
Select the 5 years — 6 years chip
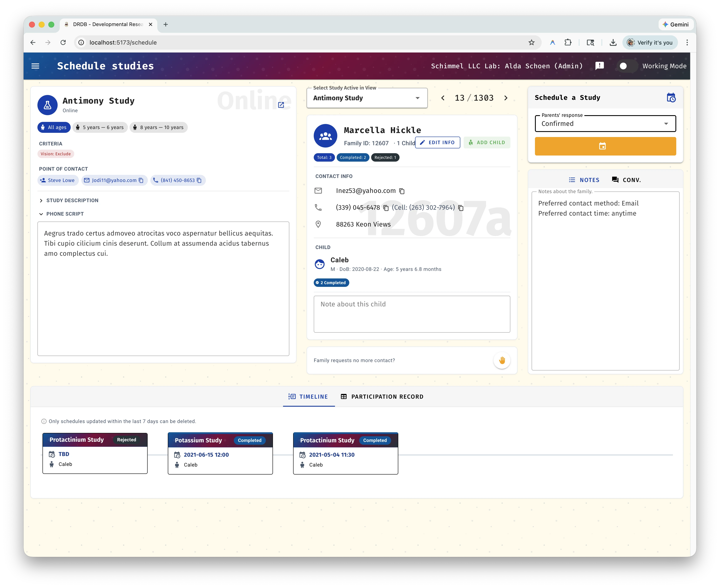100,127
